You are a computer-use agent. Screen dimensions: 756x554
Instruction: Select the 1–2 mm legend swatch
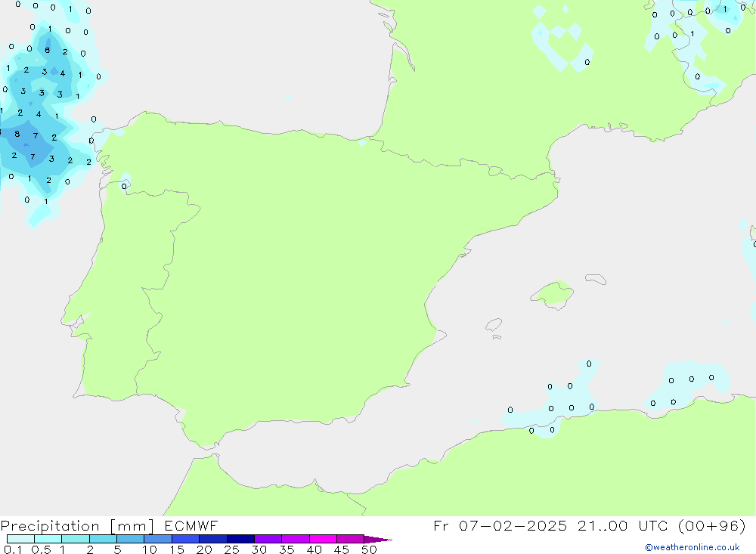click(76, 539)
